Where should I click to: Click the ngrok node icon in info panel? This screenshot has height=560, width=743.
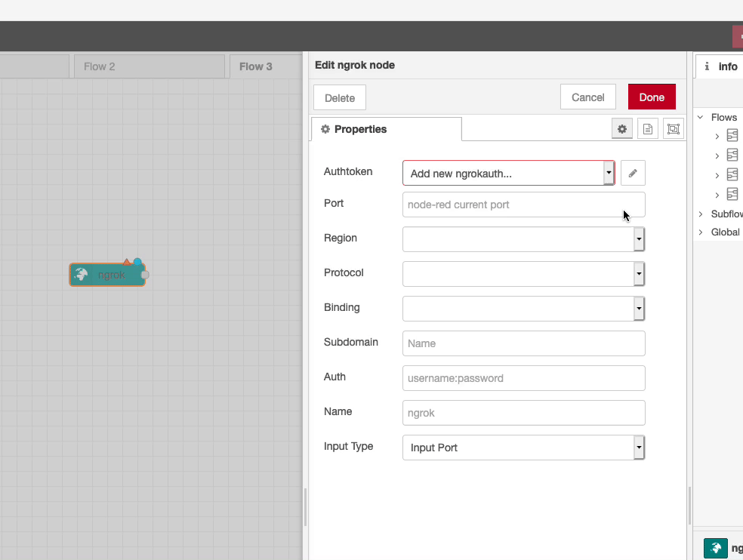(x=716, y=548)
